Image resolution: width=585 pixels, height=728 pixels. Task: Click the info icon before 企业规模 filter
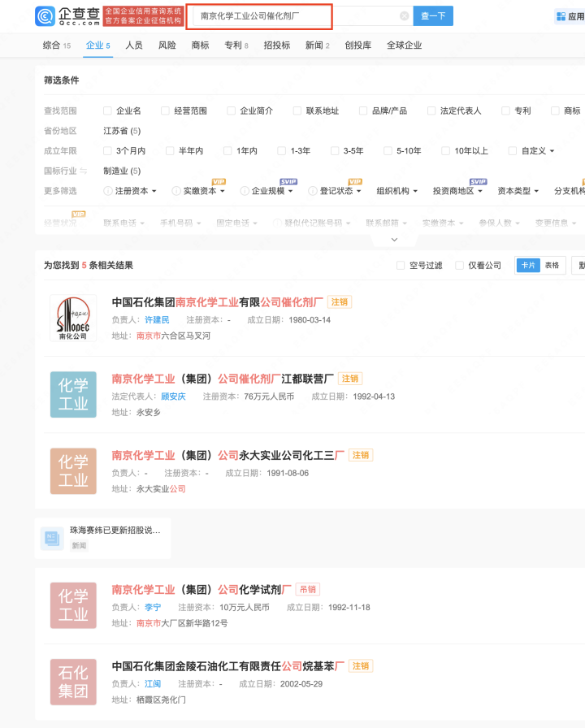pos(245,191)
